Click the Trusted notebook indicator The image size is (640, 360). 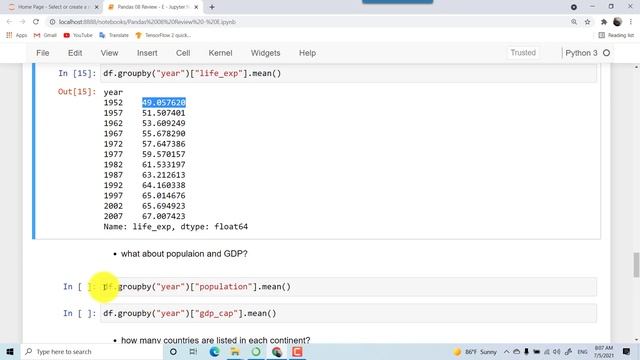point(523,53)
